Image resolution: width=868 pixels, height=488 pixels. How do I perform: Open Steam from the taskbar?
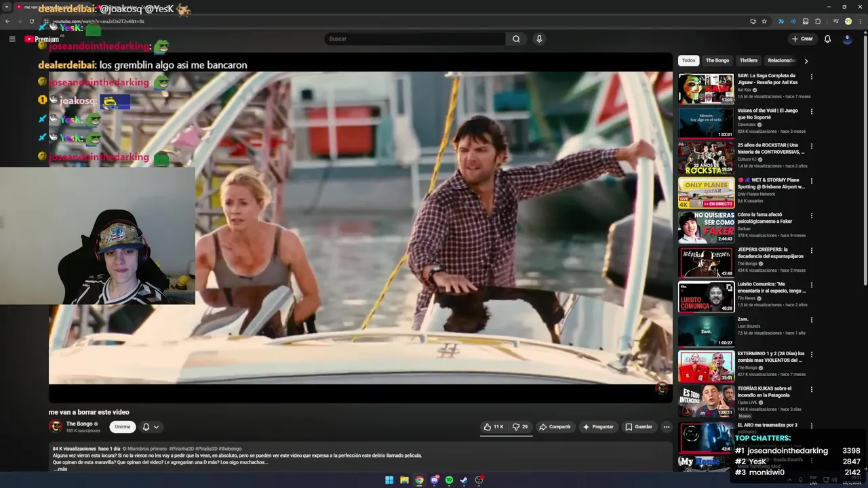point(464,480)
